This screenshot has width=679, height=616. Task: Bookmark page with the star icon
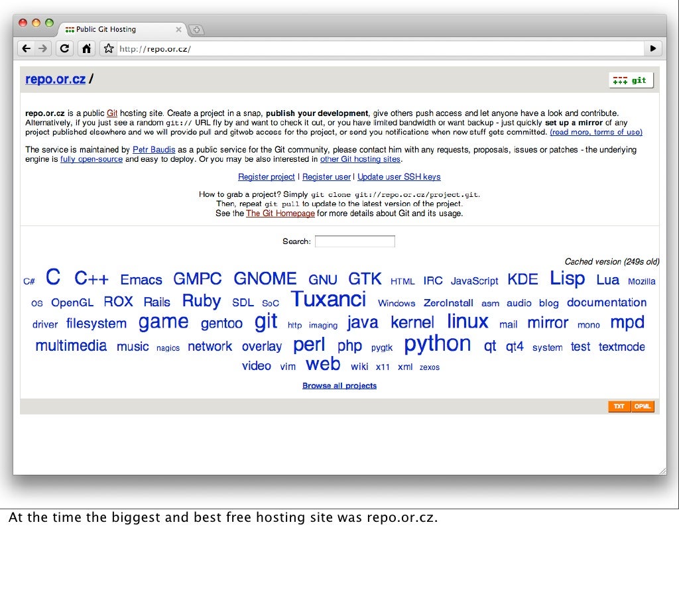pyautogui.click(x=109, y=48)
